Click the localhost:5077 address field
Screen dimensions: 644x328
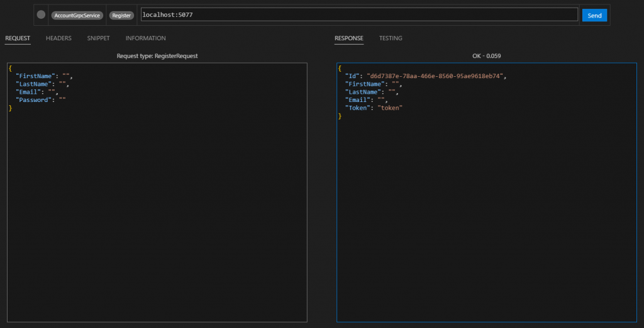pos(357,14)
